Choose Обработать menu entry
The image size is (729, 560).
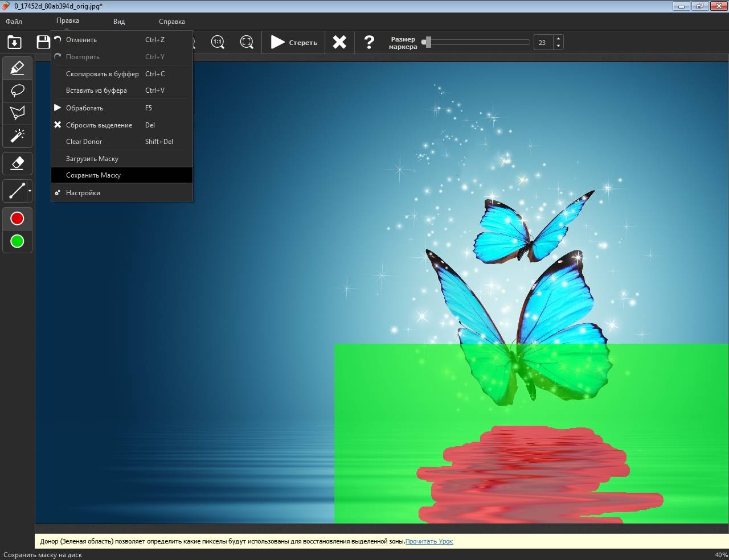click(x=122, y=108)
